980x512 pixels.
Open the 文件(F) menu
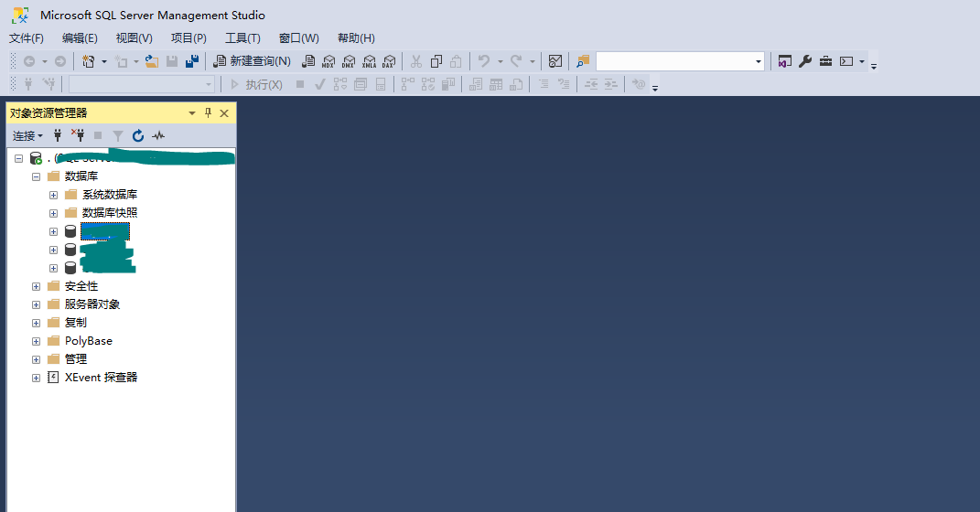[27, 38]
